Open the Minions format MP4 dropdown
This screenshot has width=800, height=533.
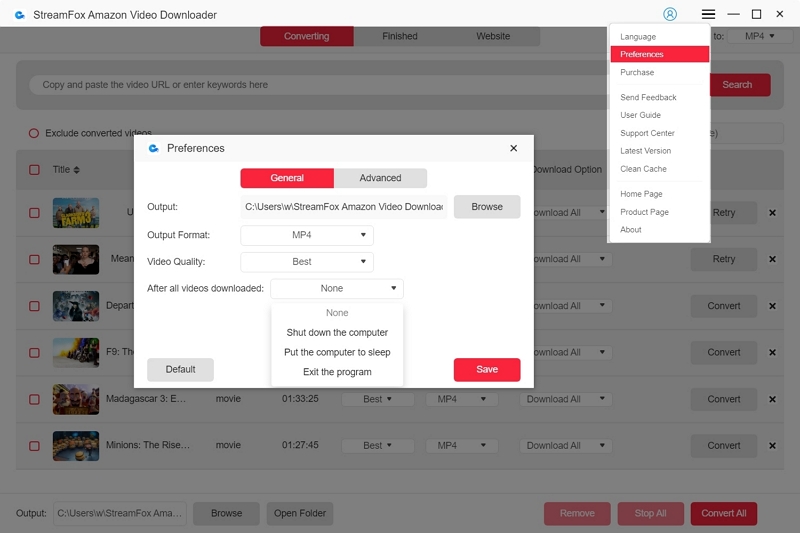tap(462, 446)
